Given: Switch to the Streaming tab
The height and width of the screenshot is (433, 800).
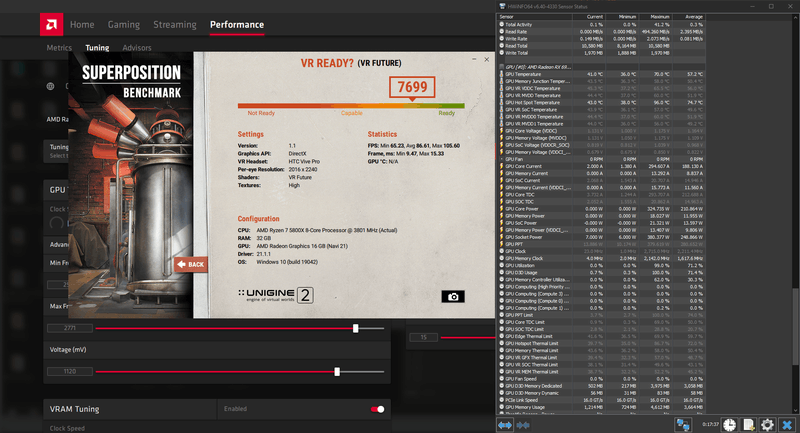Looking at the screenshot, I should (x=174, y=24).
